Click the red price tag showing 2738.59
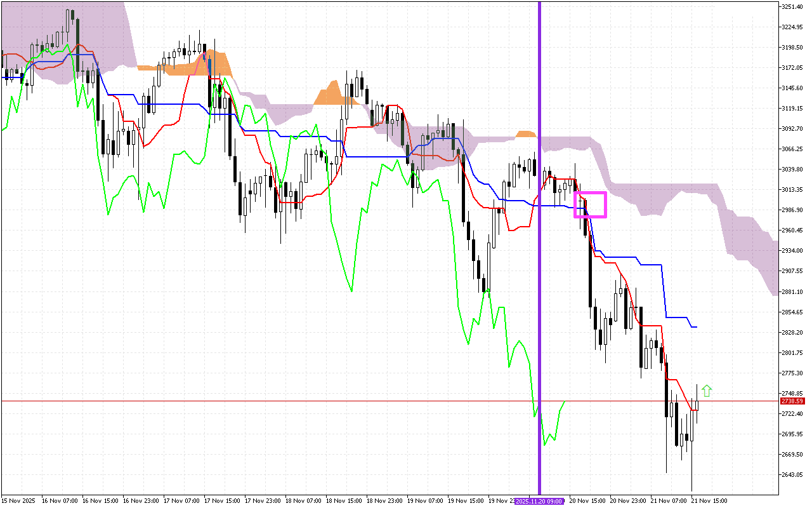Screen dimensions: 812x508 [x=793, y=401]
